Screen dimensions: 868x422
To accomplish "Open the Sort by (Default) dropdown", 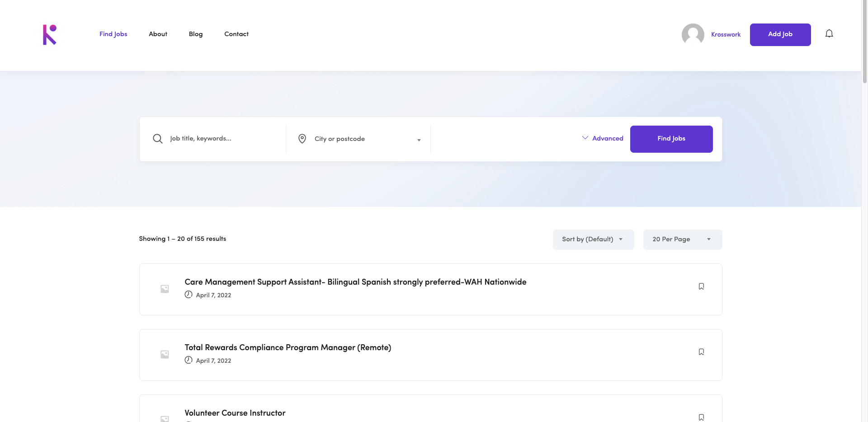I will [x=593, y=239].
